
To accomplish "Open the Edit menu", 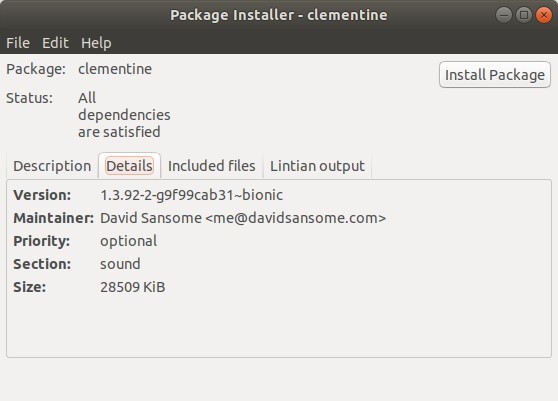I will pyautogui.click(x=55, y=43).
